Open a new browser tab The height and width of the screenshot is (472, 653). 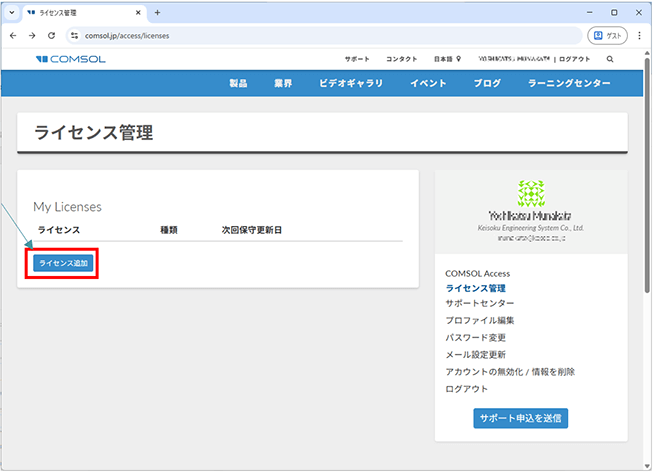pos(157,12)
